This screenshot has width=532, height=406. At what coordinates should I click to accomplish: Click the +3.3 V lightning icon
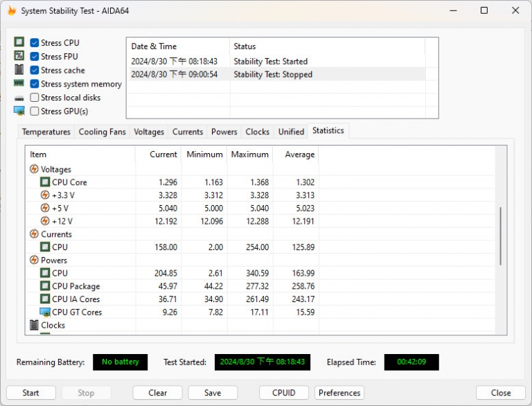pyautogui.click(x=45, y=195)
